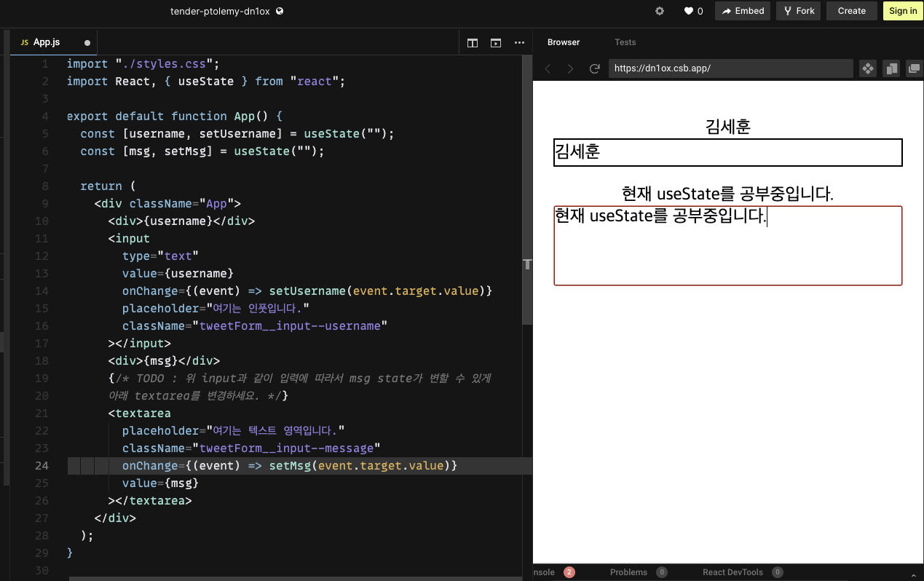The width and height of the screenshot is (924, 581).
Task: Click the tweetForm__input--username class string
Action: [293, 325]
